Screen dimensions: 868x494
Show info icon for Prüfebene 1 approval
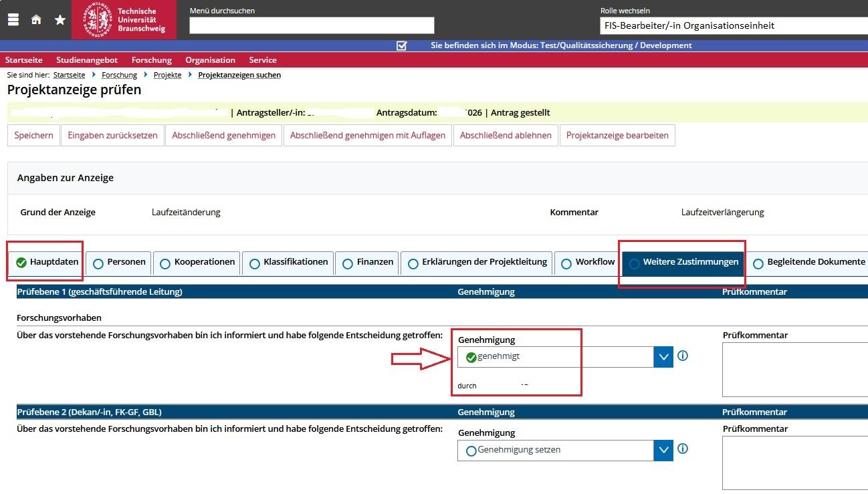(683, 356)
